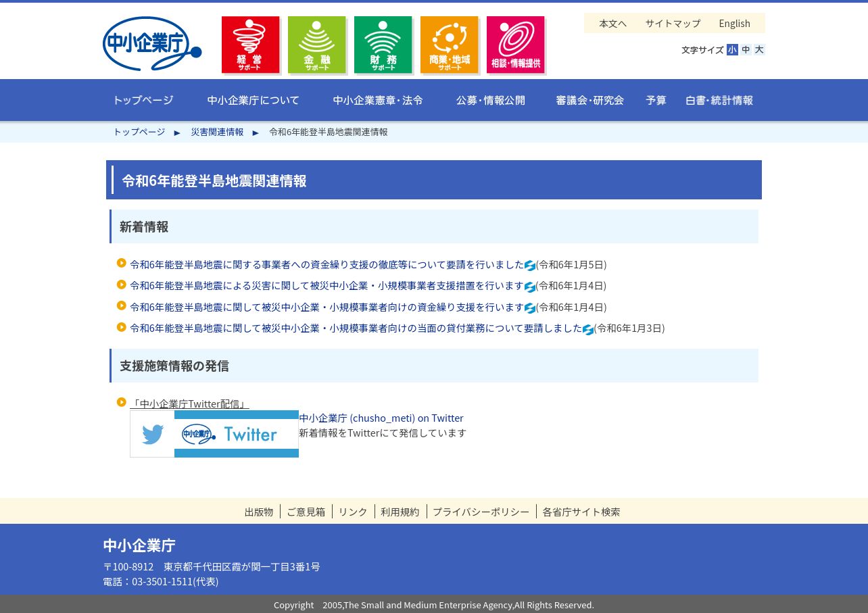Set font size to 中
Screen dimensions: 868x613
(x=746, y=49)
